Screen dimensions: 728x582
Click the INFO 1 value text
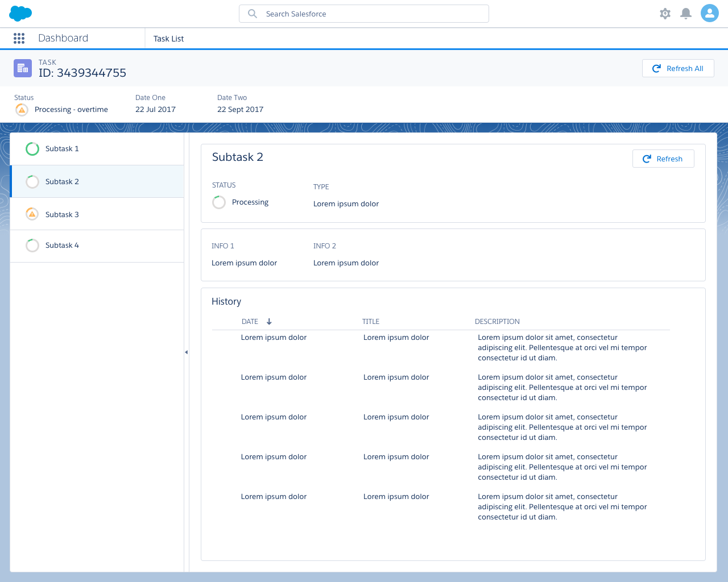click(244, 263)
